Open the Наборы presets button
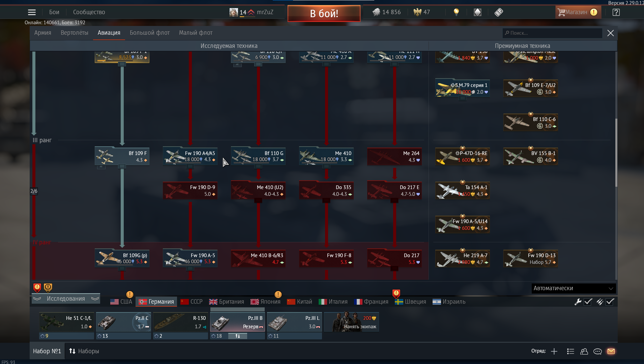Screen dimensions: 644x364 click(84, 351)
